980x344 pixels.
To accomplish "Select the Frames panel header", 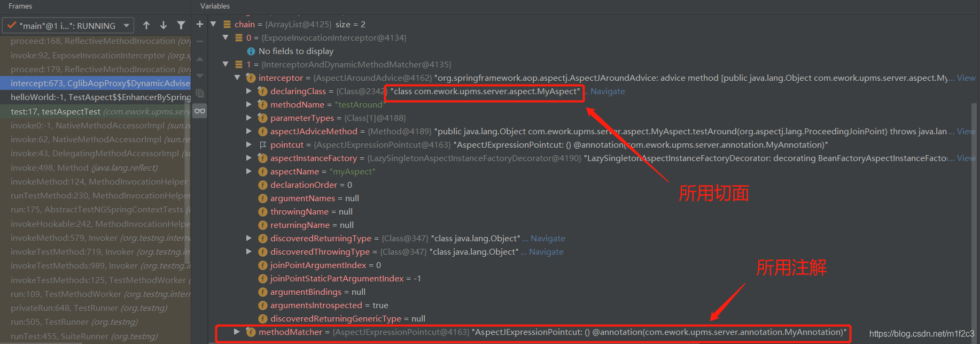I will click(x=20, y=6).
